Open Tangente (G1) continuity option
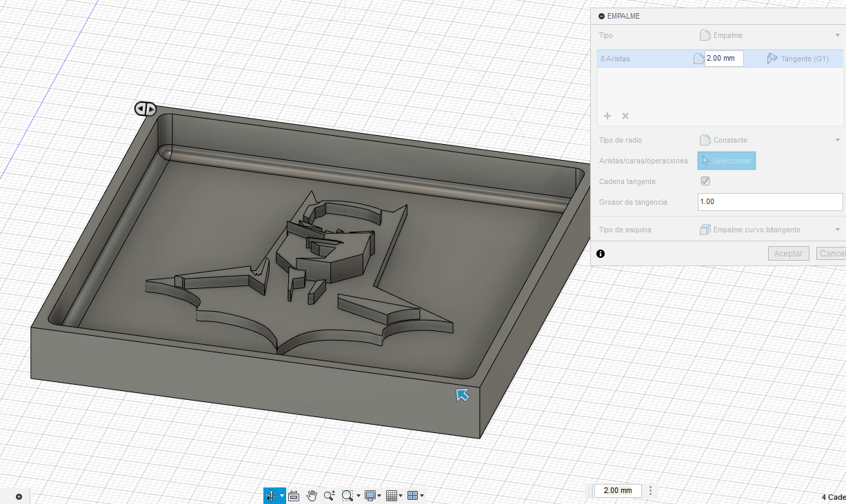Image resolution: width=846 pixels, height=504 pixels. coord(798,59)
